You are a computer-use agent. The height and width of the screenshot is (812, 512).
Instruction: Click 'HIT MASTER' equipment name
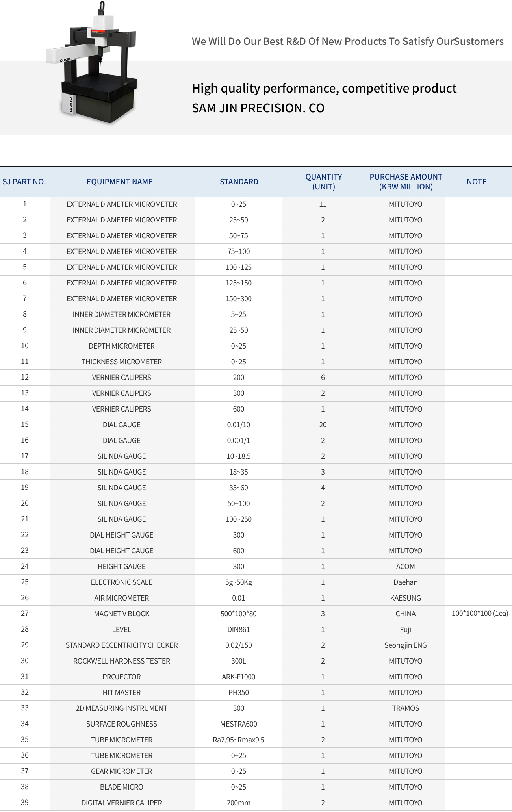pyautogui.click(x=122, y=692)
